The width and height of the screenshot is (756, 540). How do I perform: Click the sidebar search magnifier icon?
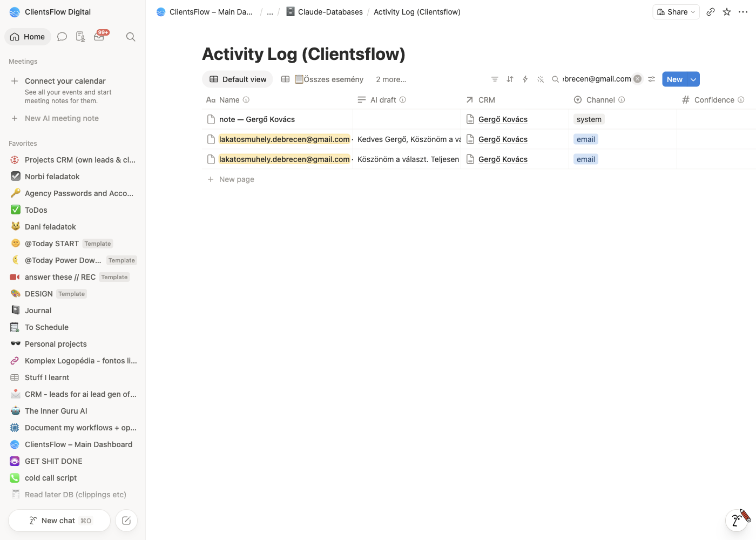pyautogui.click(x=131, y=37)
